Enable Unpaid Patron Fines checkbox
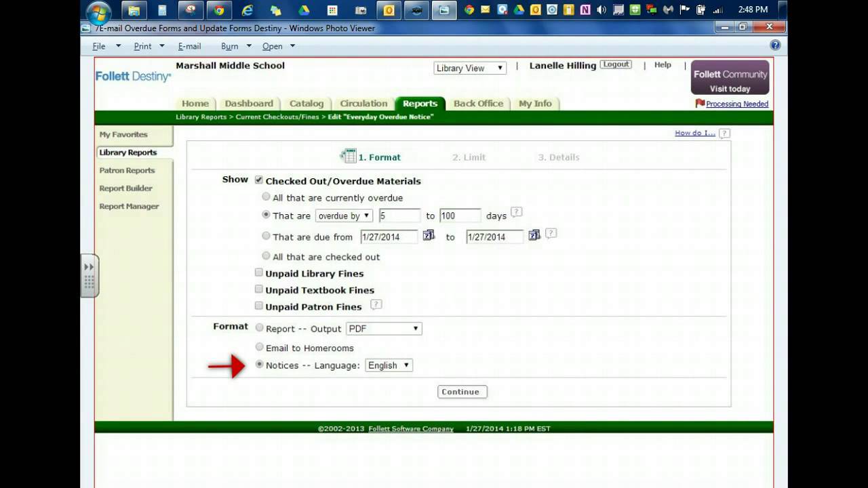Viewport: 868px width, 488px height. coord(258,306)
